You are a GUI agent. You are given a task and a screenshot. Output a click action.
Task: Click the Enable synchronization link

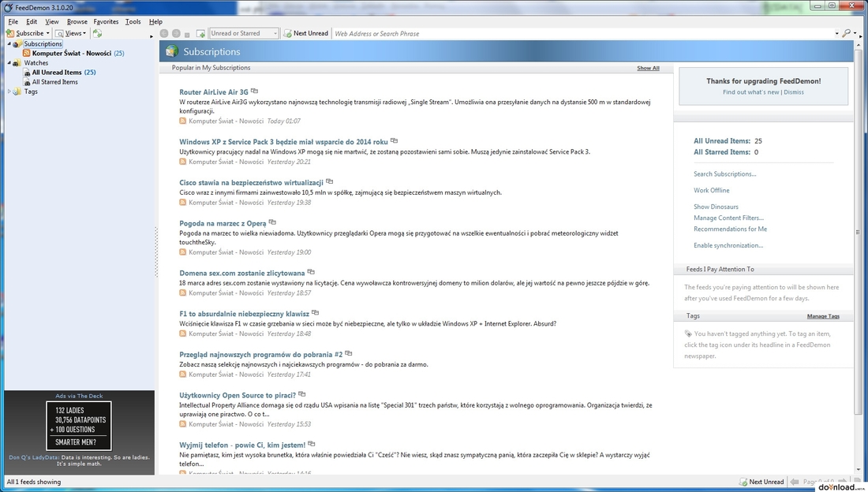coord(728,246)
